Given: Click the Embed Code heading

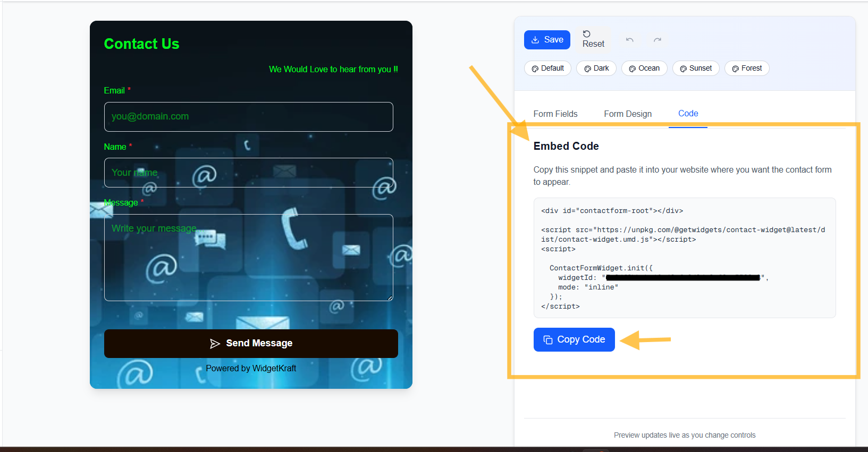Looking at the screenshot, I should coord(566,146).
